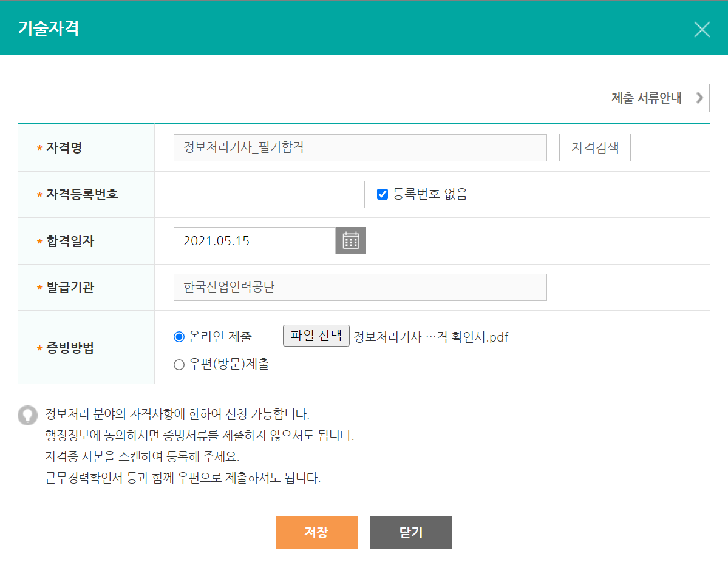Click the 자격검색 search button
728x565 pixels.
tap(595, 147)
